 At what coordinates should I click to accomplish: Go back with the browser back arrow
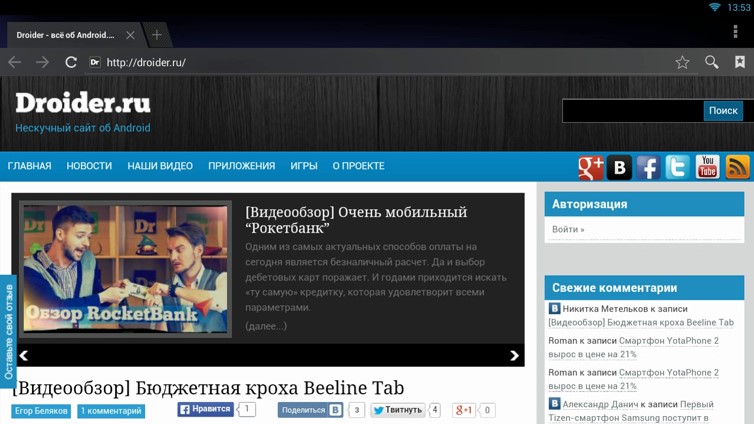click(14, 62)
